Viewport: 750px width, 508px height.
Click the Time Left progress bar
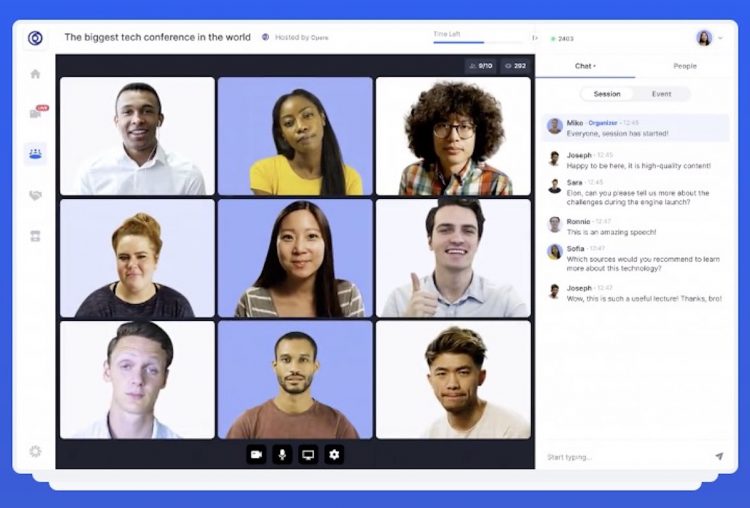click(472, 42)
